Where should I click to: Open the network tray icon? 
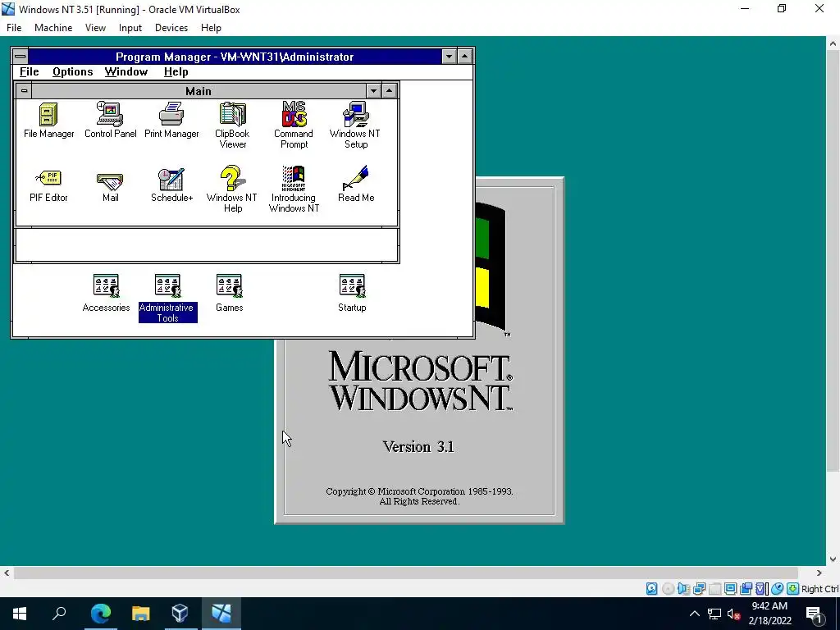pyautogui.click(x=714, y=614)
